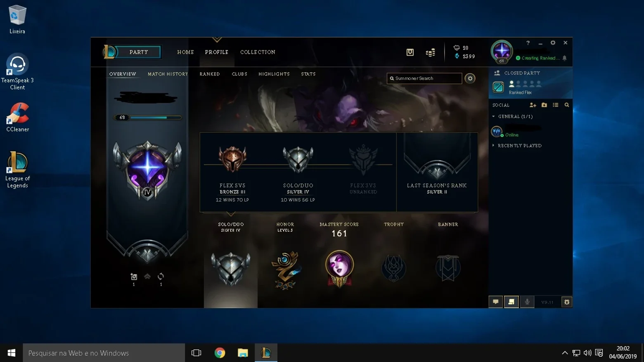
Task: Click the Banner slot emblem
Action: pos(448,268)
